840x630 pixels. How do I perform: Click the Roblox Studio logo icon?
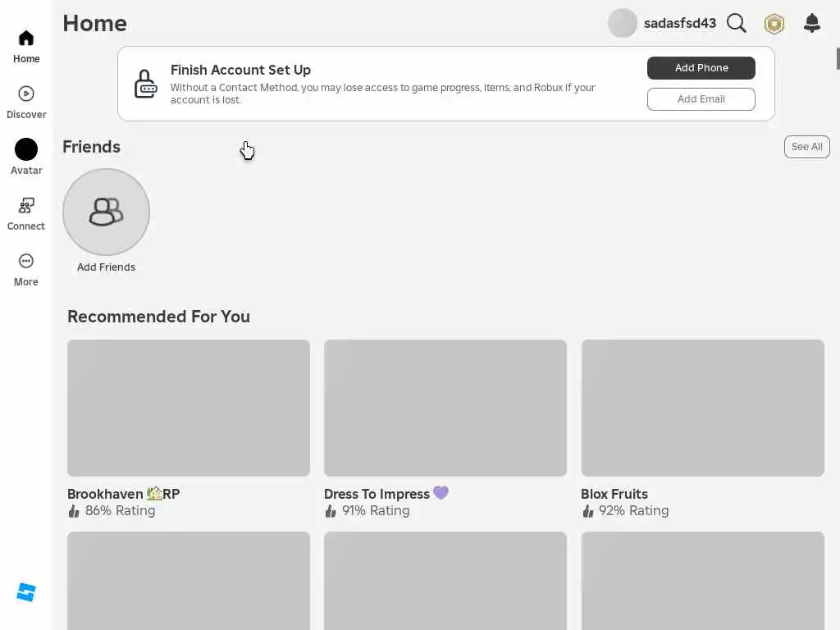tap(26, 592)
